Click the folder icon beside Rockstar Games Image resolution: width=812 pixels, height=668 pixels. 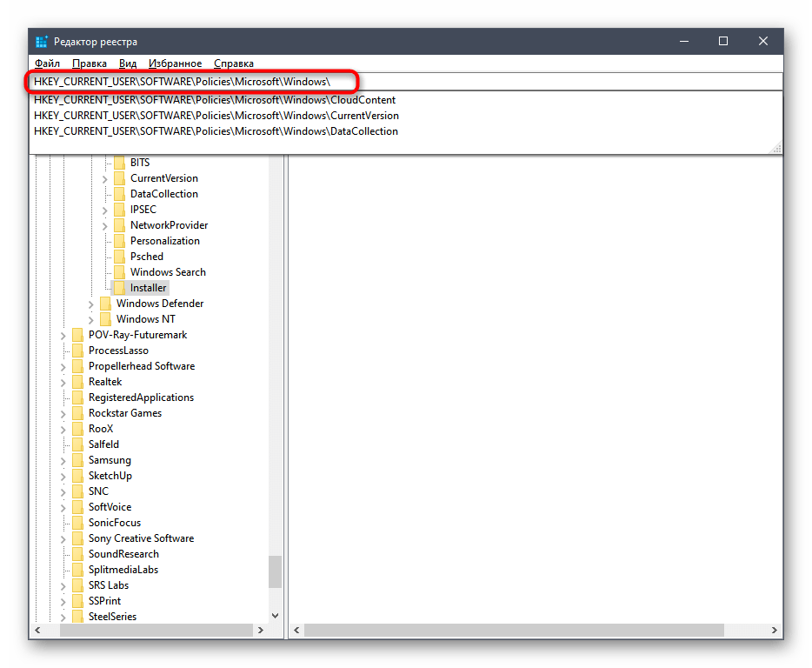click(x=77, y=413)
